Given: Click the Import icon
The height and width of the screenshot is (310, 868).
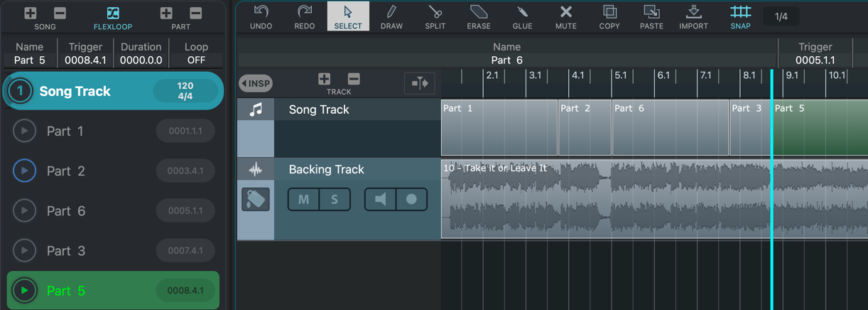Looking at the screenshot, I should 693,16.
